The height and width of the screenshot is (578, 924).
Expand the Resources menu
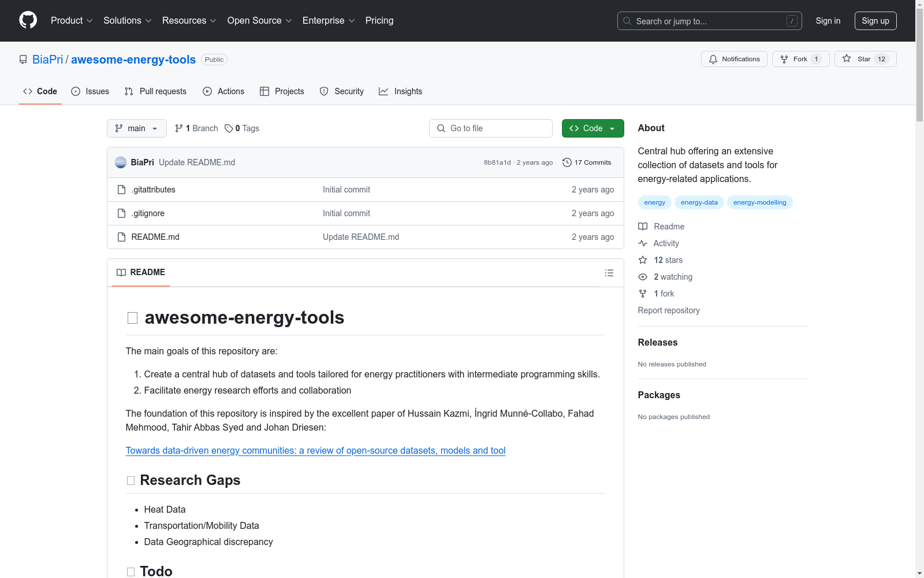pos(189,20)
